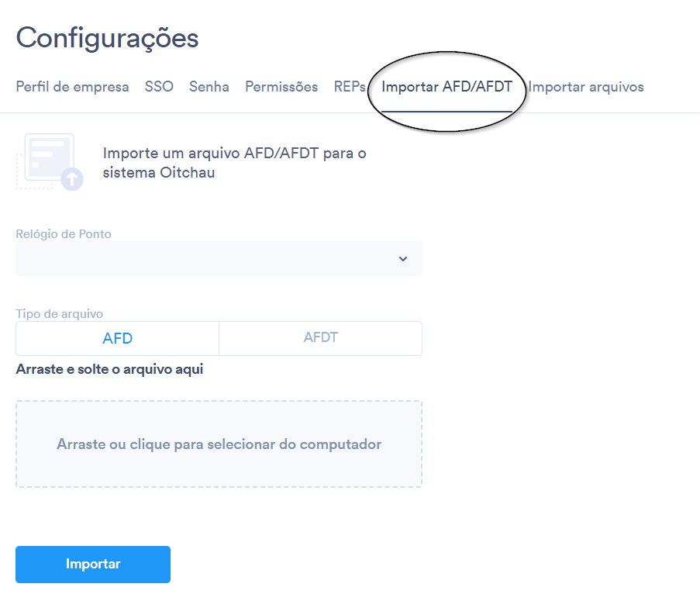
Task: Select the AFDT file type option
Action: tap(320, 338)
